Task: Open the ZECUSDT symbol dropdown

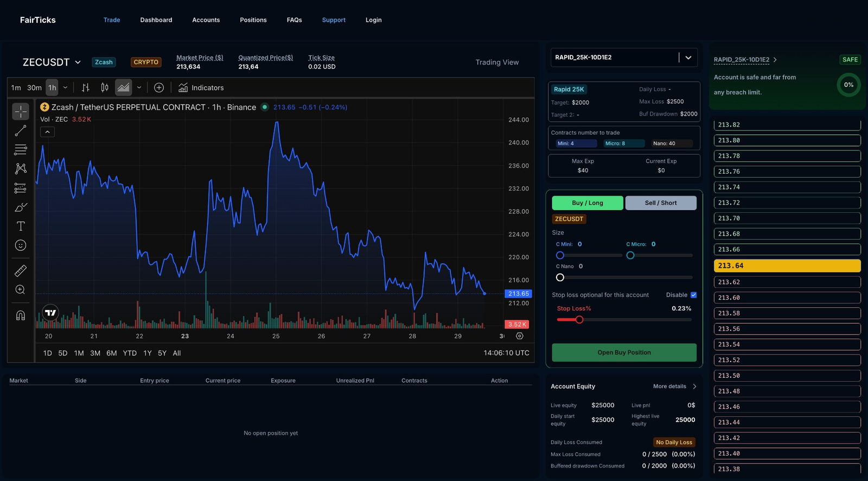Action: coord(52,62)
